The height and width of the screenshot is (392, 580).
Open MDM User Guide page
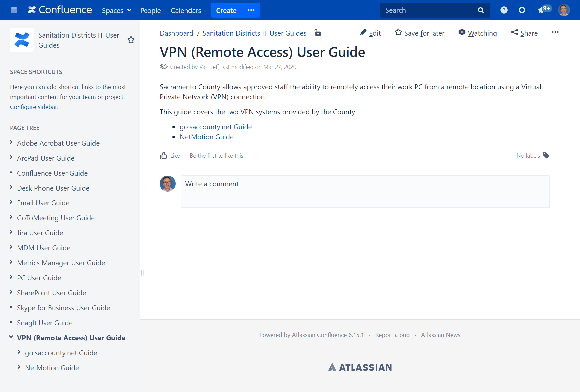click(x=44, y=248)
